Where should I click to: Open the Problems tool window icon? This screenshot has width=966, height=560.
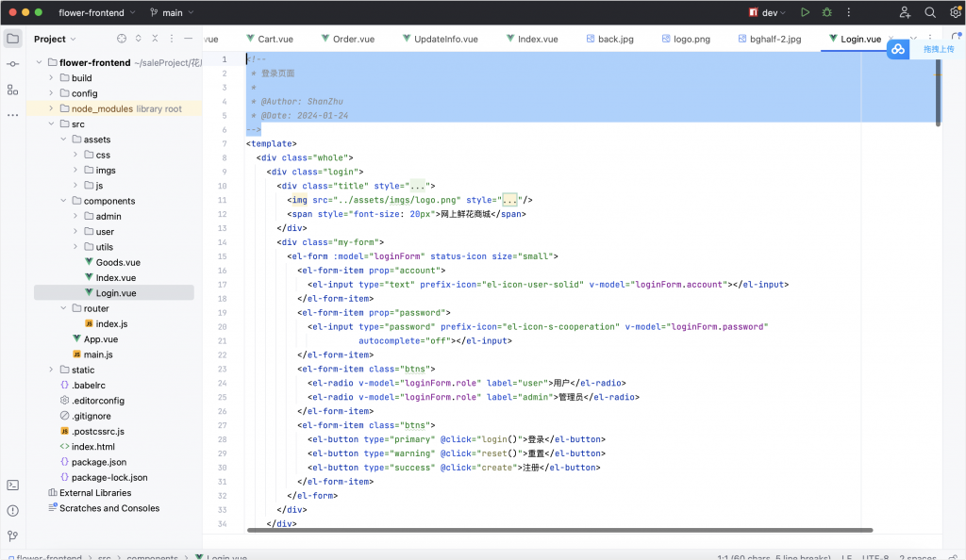pos(12,510)
